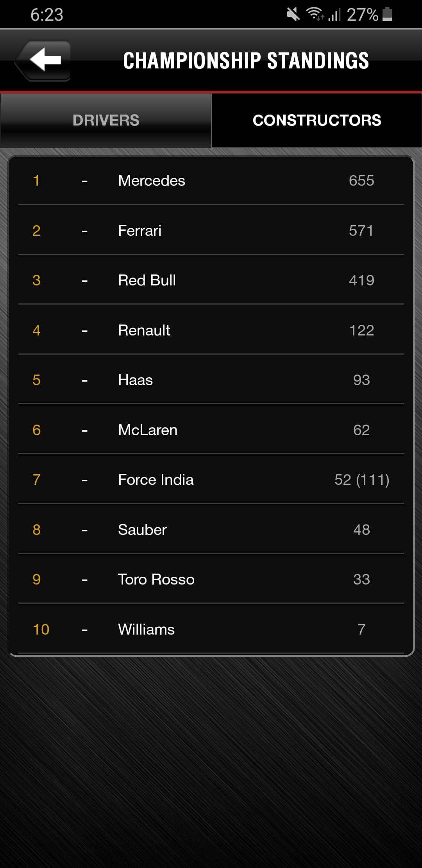
Task: Tap the Wi-Fi status icon
Action: click(x=315, y=14)
